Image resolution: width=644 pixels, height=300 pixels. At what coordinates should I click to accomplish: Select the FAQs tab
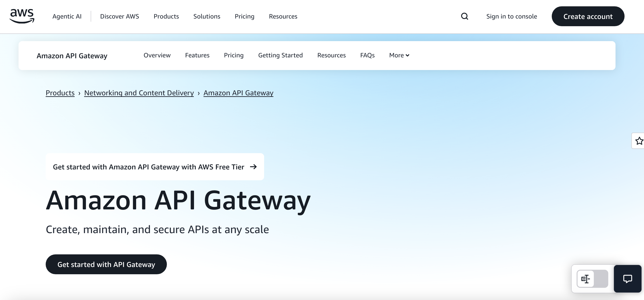(x=367, y=55)
